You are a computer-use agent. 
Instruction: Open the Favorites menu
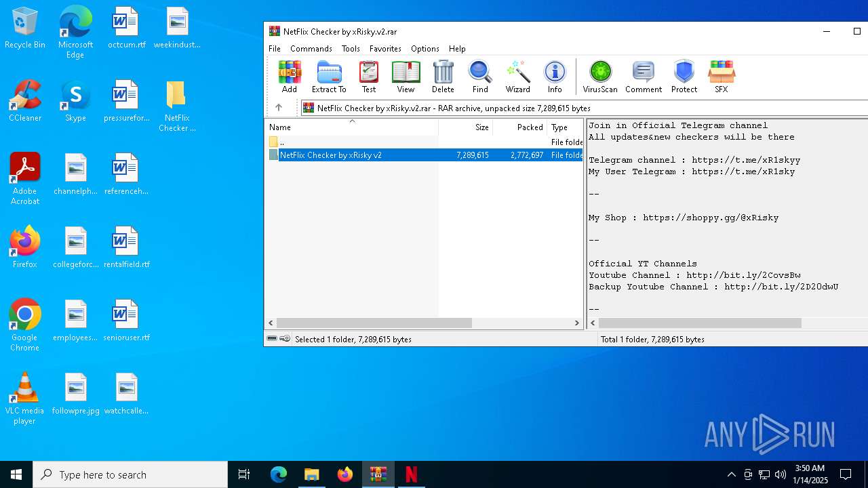tap(385, 49)
